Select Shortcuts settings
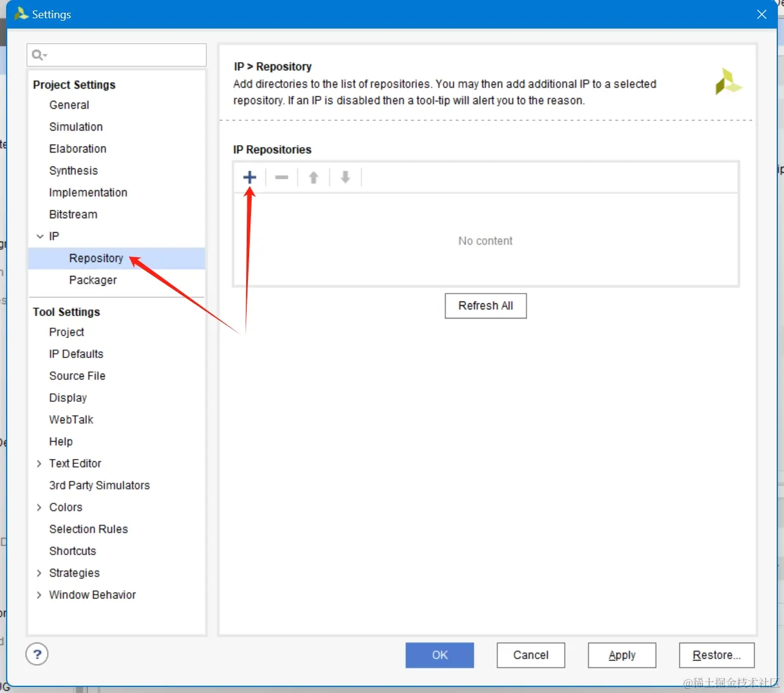This screenshot has height=693, width=784. [73, 551]
